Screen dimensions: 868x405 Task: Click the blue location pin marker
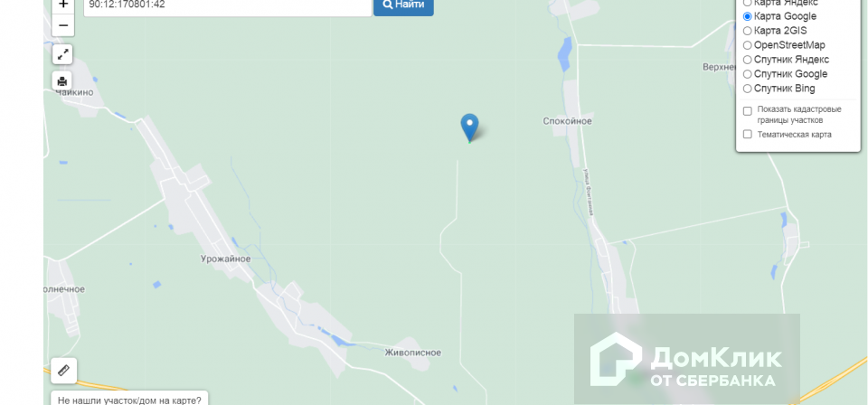[469, 127]
